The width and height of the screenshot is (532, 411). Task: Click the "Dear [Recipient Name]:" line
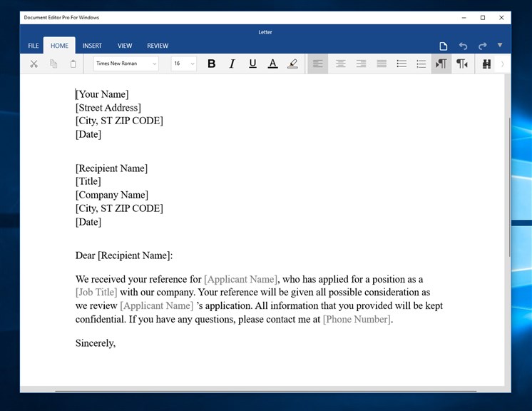point(124,255)
